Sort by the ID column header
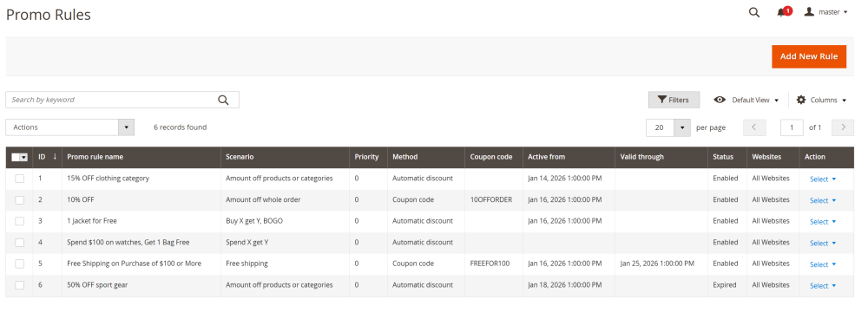868x319 pixels. [47, 157]
